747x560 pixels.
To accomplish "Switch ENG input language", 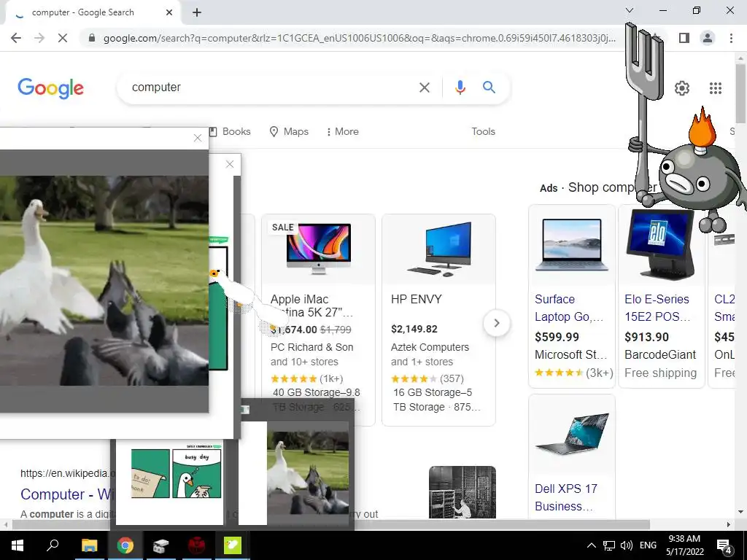I will click(x=648, y=545).
